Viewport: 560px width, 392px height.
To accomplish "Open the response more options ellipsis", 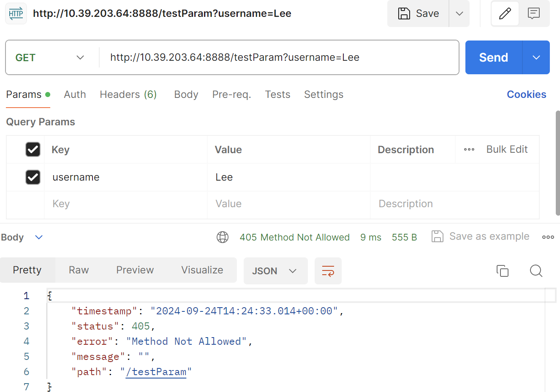I will 548,237.
